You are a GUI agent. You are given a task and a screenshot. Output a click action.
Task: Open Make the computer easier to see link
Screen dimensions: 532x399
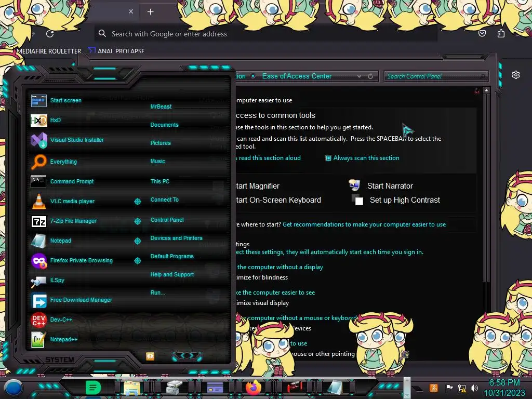pyautogui.click(x=275, y=292)
